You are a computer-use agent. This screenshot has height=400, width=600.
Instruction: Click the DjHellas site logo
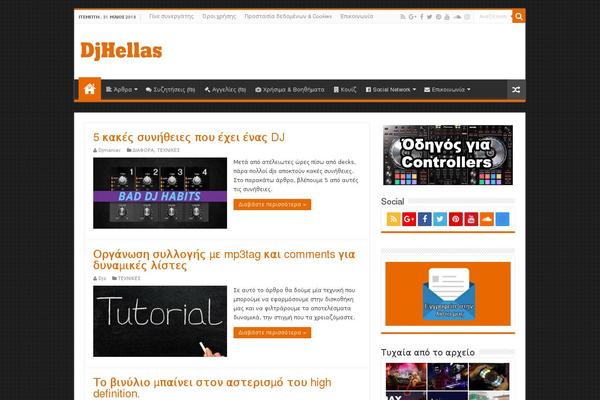click(x=121, y=51)
